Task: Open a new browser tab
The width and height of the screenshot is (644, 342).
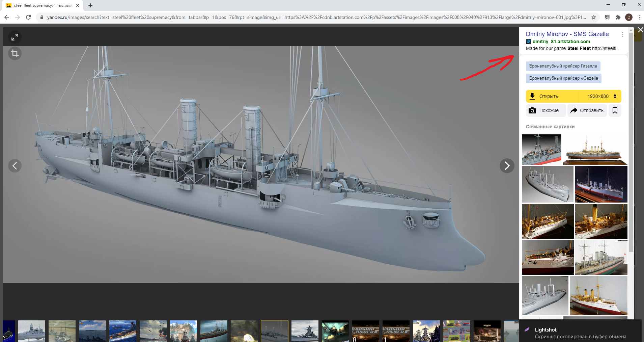Action: tap(90, 5)
